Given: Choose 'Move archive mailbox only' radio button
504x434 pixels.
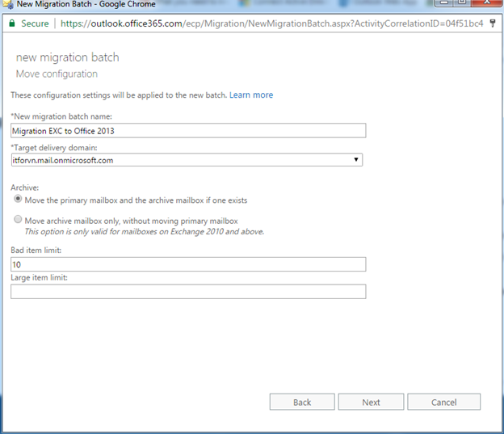Looking at the screenshot, I should 18,221.
